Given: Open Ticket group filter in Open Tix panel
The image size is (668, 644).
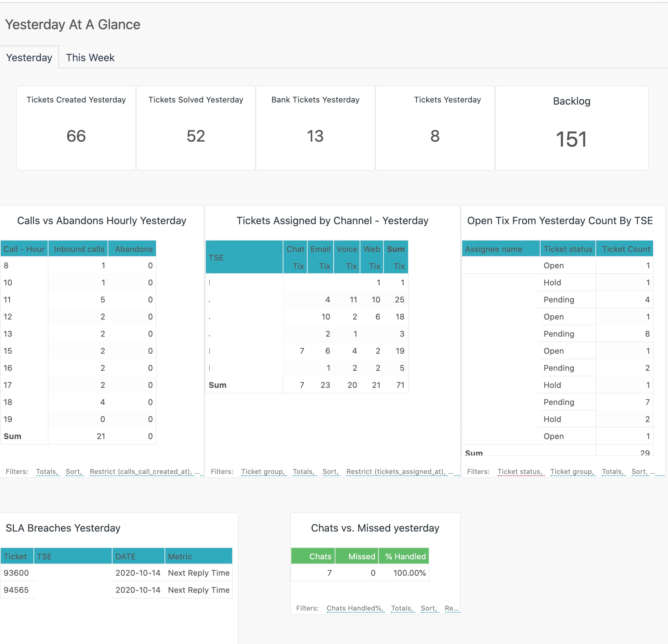Looking at the screenshot, I should point(573,471).
